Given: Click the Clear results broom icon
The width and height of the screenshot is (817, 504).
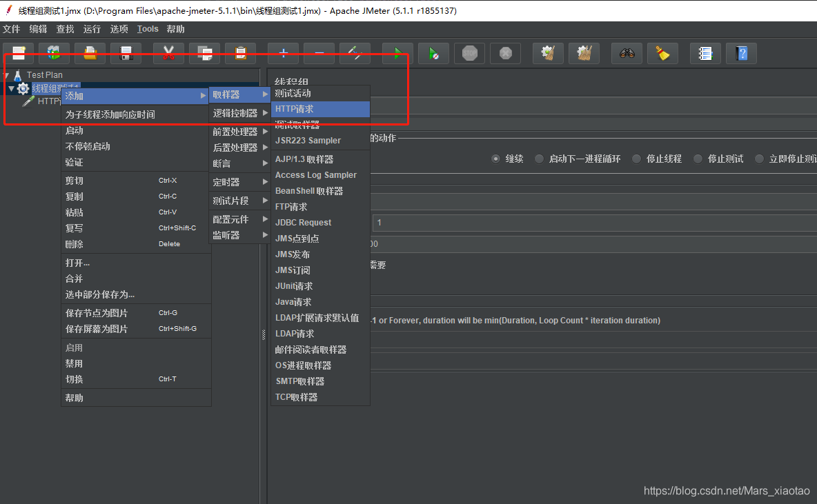Looking at the screenshot, I should click(548, 53).
